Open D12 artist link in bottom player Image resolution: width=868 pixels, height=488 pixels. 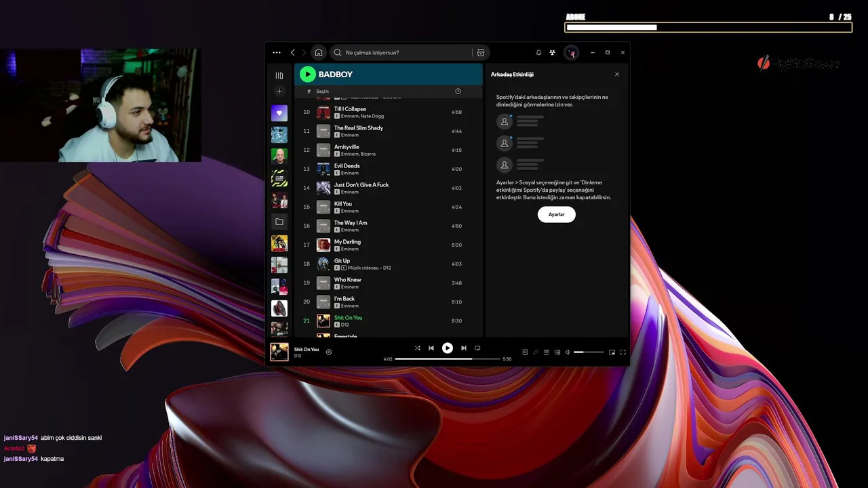[x=298, y=356]
